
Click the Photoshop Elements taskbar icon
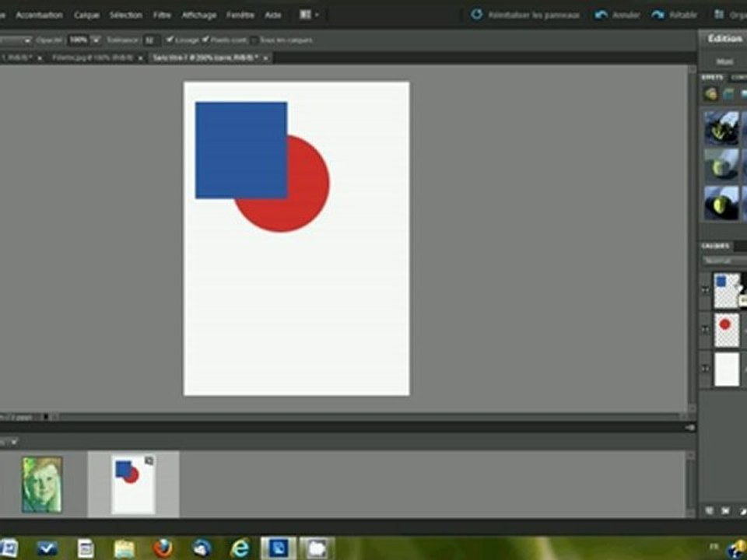[x=279, y=548]
